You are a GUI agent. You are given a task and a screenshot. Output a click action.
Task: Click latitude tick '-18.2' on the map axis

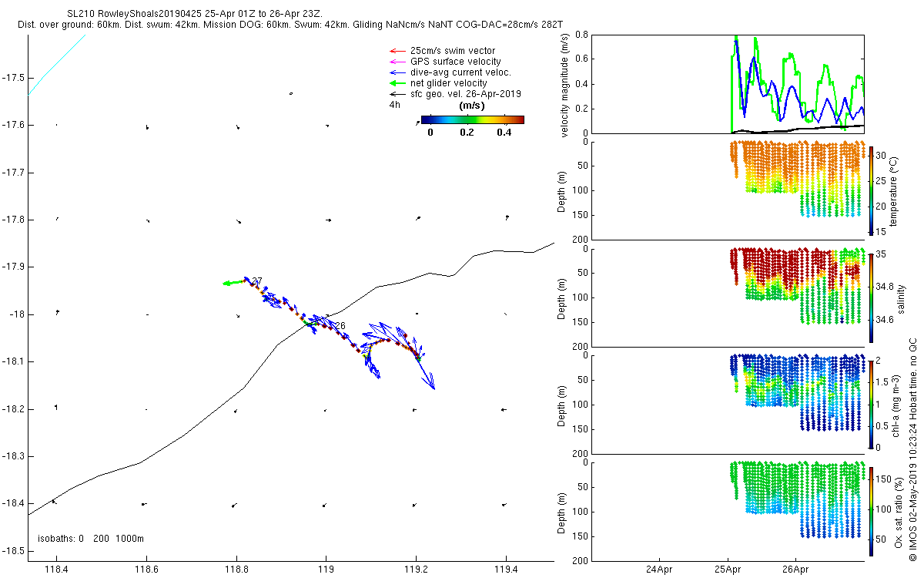tap(14, 409)
